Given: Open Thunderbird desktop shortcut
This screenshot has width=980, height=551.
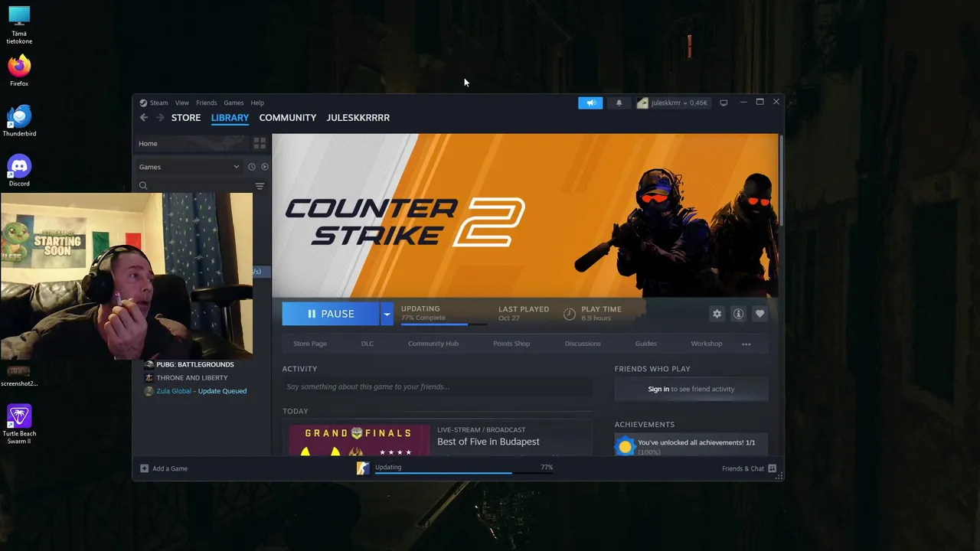Looking at the screenshot, I should coord(19,120).
